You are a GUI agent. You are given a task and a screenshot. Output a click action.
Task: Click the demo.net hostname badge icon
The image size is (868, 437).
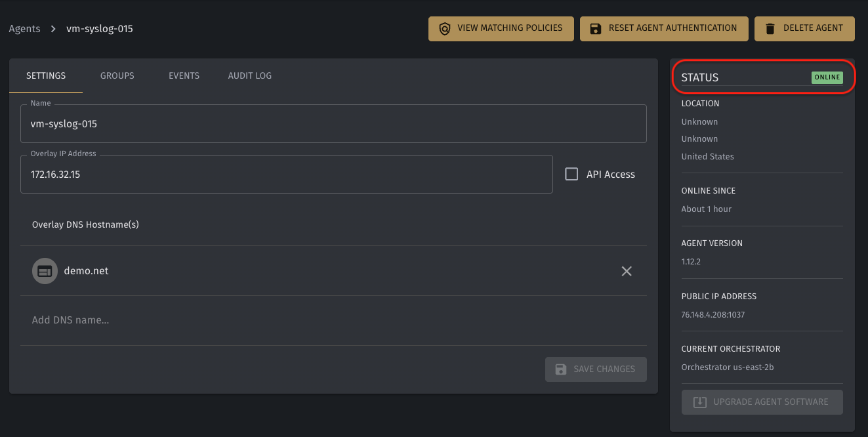pyautogui.click(x=45, y=271)
